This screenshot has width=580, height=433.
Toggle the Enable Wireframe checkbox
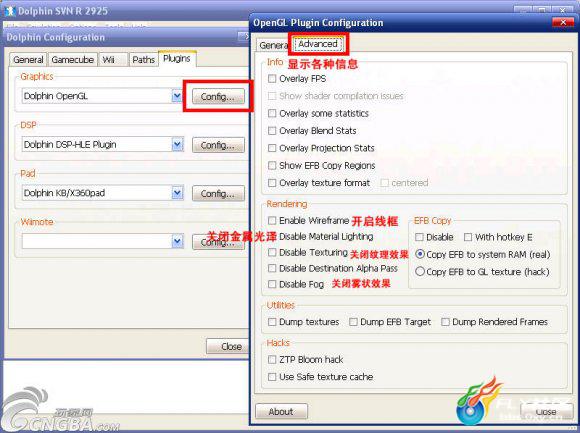(x=272, y=220)
